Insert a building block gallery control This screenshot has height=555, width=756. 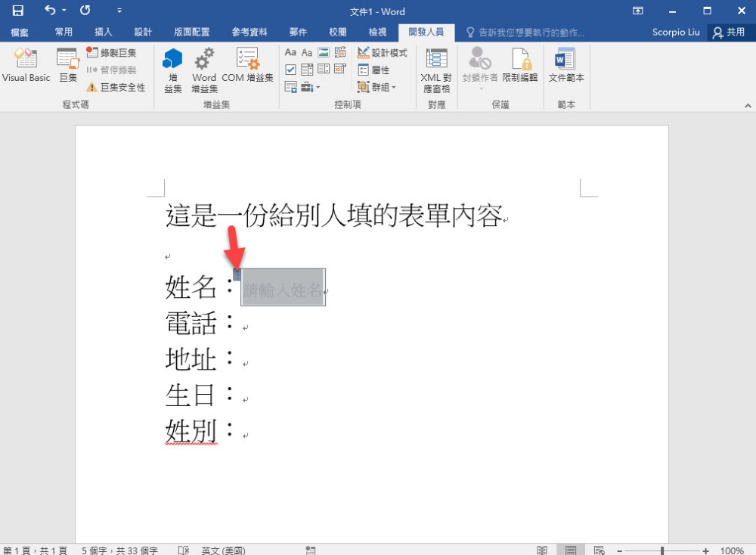[x=340, y=53]
